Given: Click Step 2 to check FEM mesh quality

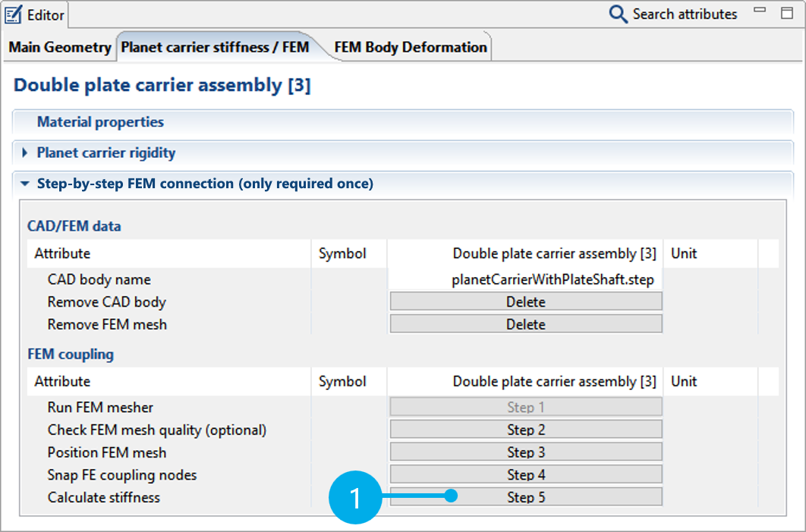Looking at the screenshot, I should [525, 430].
